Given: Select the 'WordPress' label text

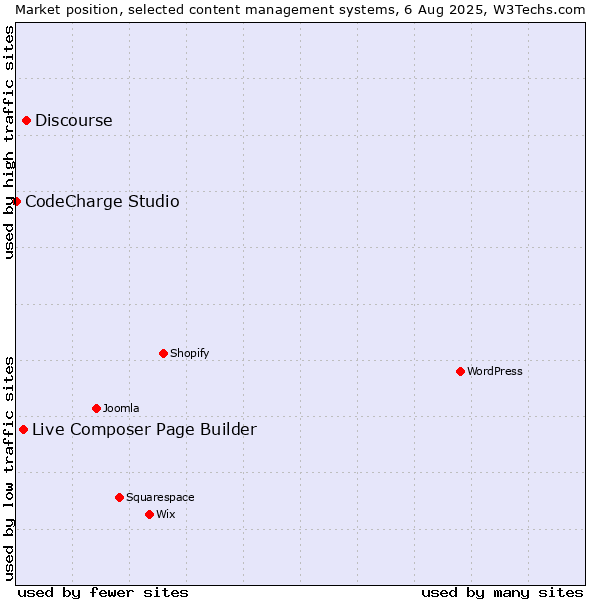Looking at the screenshot, I should (494, 371).
